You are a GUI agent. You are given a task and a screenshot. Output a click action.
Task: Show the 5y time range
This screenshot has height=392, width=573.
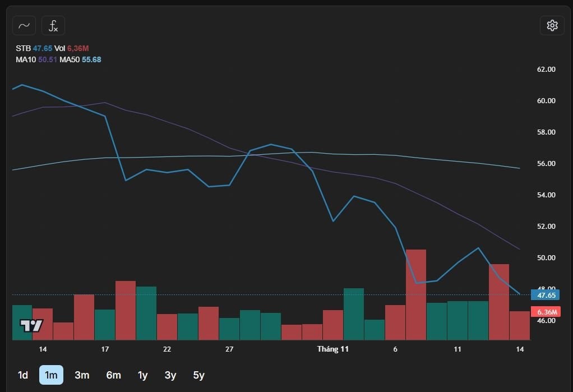pos(198,375)
